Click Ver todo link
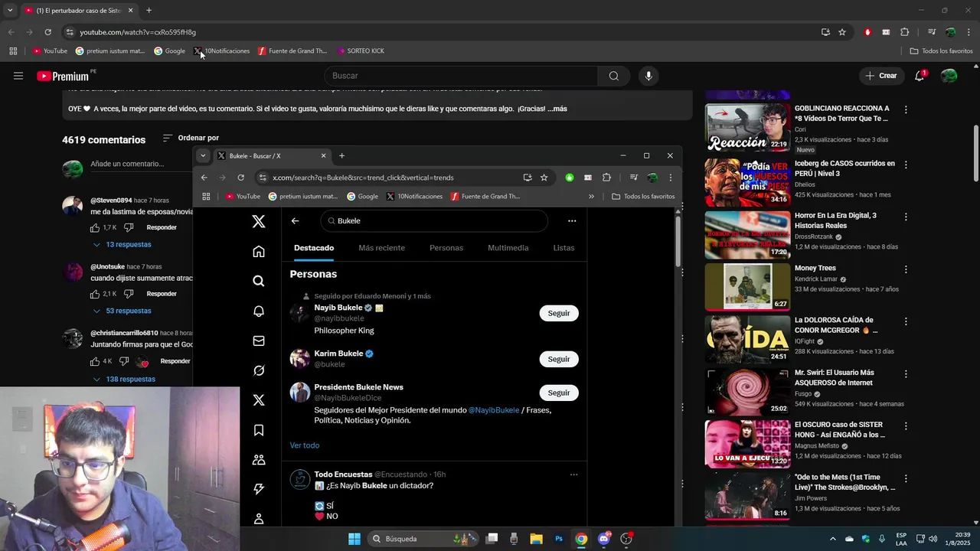980x551 pixels. coord(305,445)
